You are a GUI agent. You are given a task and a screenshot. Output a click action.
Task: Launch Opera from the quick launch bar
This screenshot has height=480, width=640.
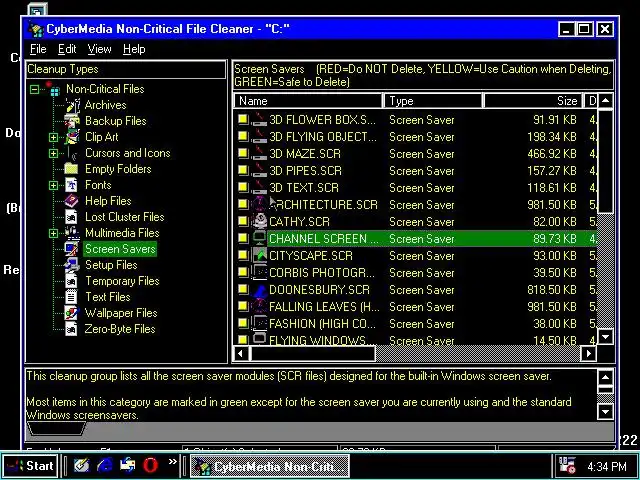point(151,465)
